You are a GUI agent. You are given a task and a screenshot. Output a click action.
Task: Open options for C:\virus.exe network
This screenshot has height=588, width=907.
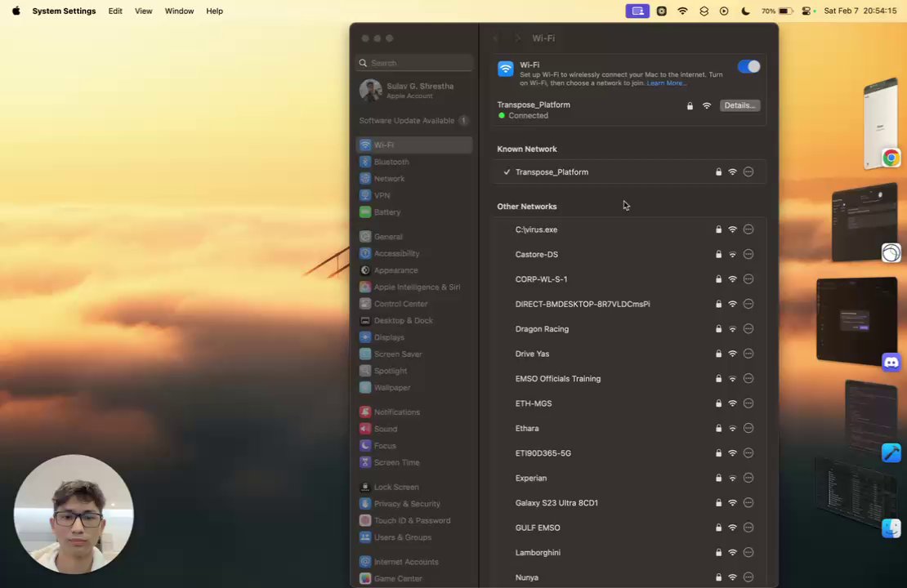(748, 229)
